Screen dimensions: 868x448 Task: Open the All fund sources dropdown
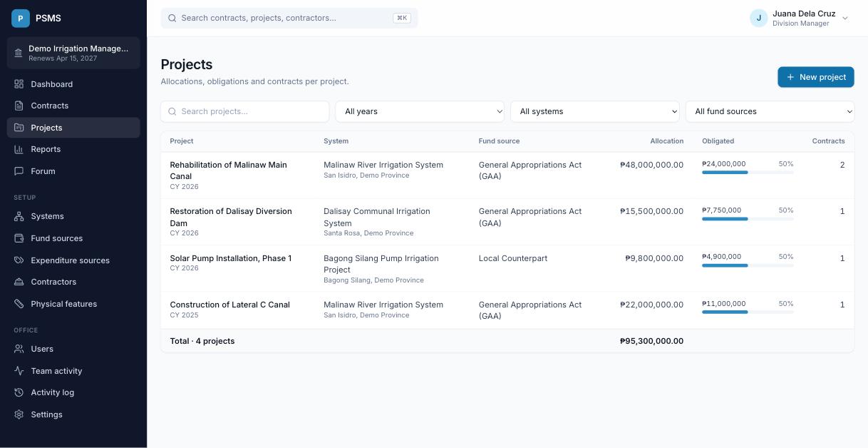click(770, 111)
